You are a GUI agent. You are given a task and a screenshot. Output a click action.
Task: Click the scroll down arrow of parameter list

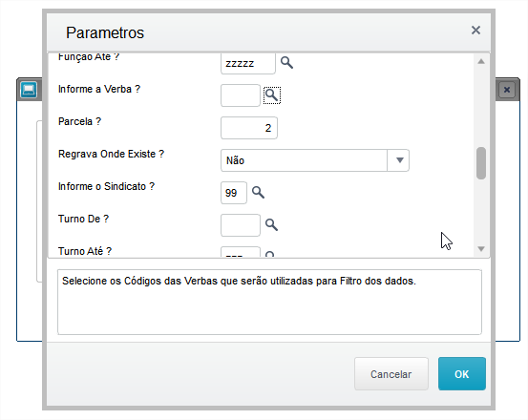click(481, 249)
